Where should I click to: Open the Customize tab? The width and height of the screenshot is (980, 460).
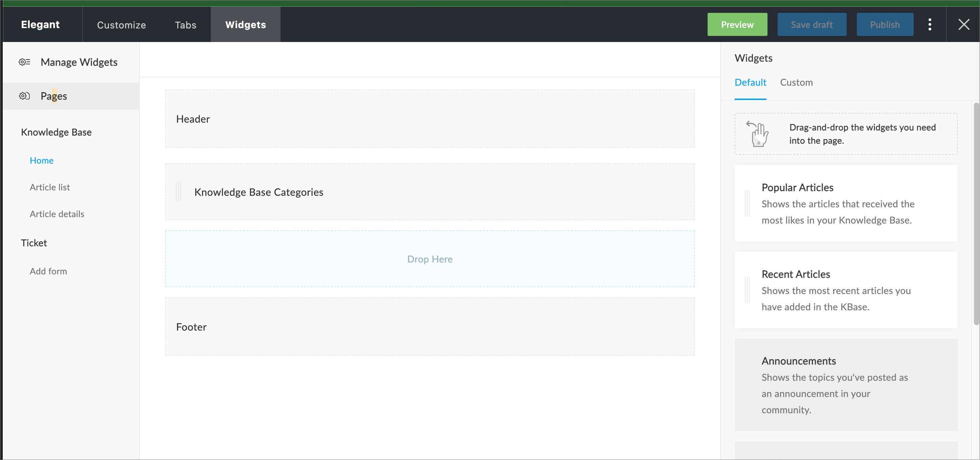[121, 25]
